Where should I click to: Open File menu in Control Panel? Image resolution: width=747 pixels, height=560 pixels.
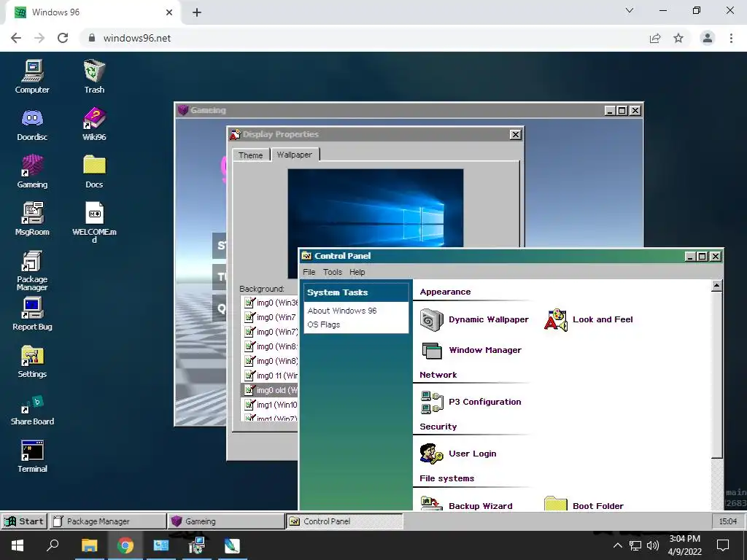pos(309,272)
